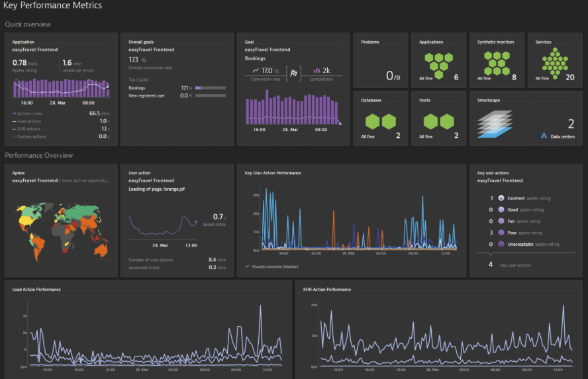
Task: Click the Good apdex face icon
Action: [501, 209]
